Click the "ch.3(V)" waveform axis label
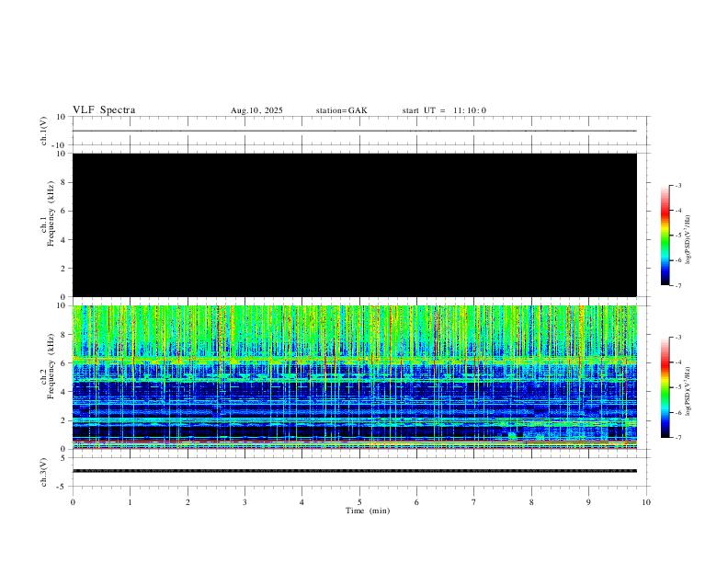The height and width of the screenshot is (563, 728). (x=43, y=472)
